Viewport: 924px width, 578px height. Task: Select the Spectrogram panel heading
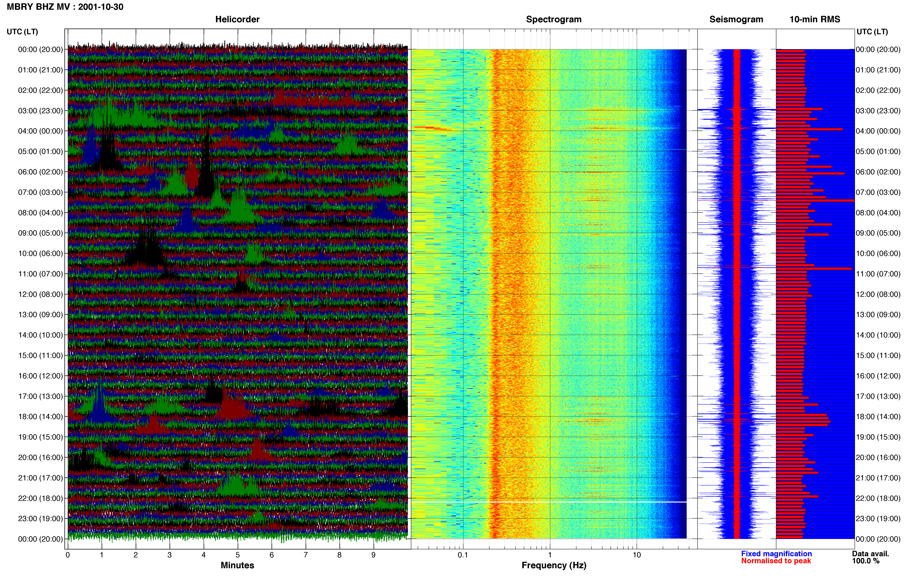(x=554, y=20)
